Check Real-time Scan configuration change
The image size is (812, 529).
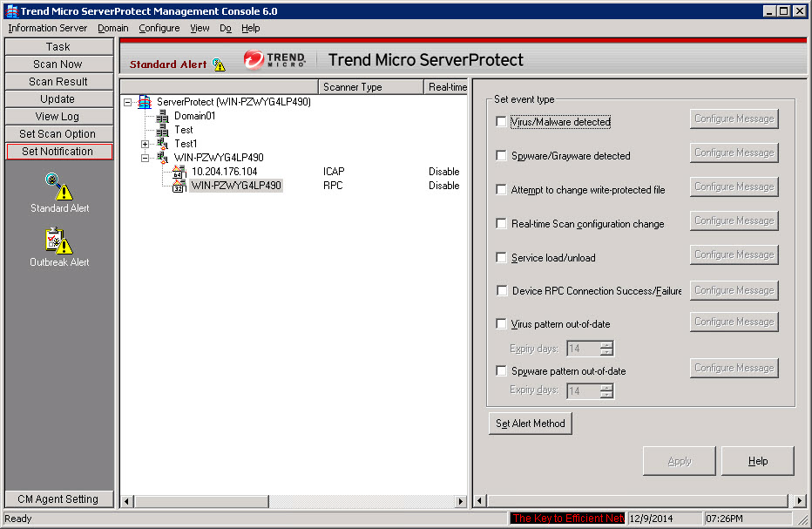[x=501, y=223]
